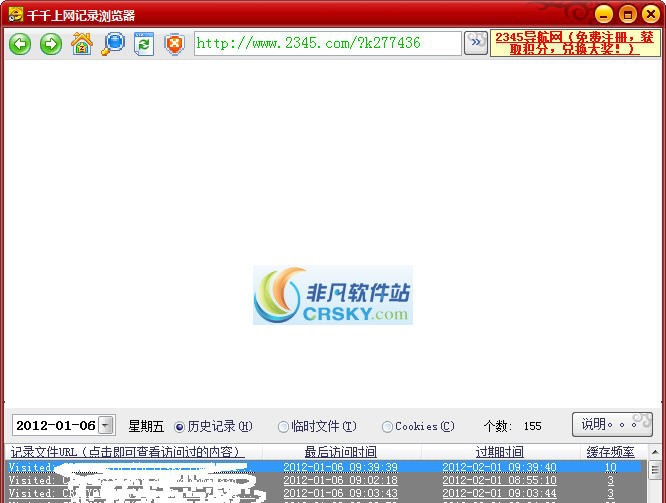This screenshot has height=503, width=666.
Task: Click expiry time 2012-02-01 08:55:10
Action: 499,480
